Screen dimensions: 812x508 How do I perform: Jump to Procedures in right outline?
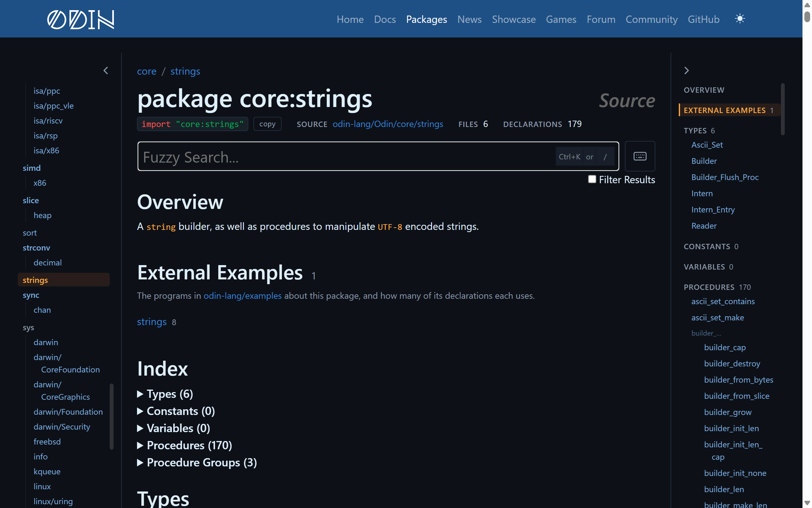[717, 287]
